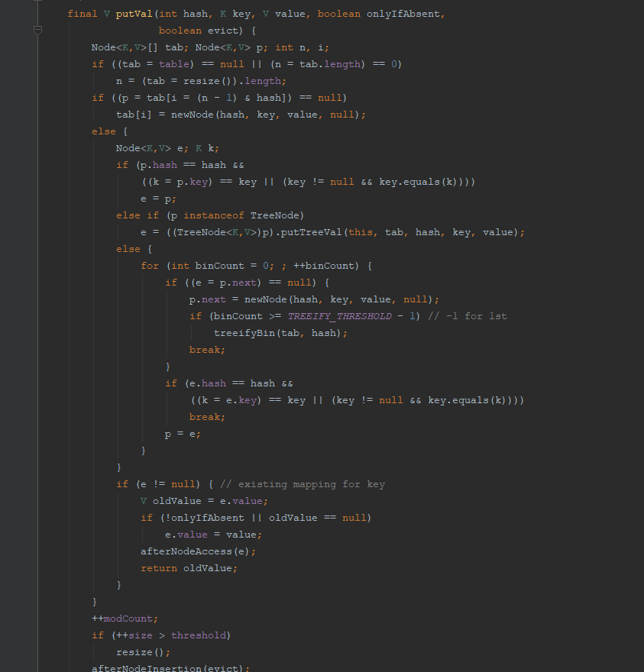
Task: Click the '(n - 1) & hash' expression
Action: coord(241,98)
